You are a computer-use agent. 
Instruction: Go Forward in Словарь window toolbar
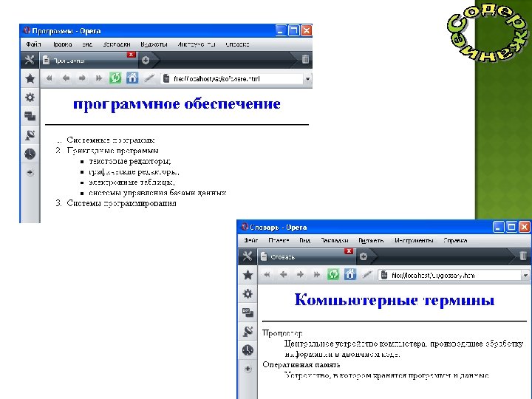tap(300, 274)
